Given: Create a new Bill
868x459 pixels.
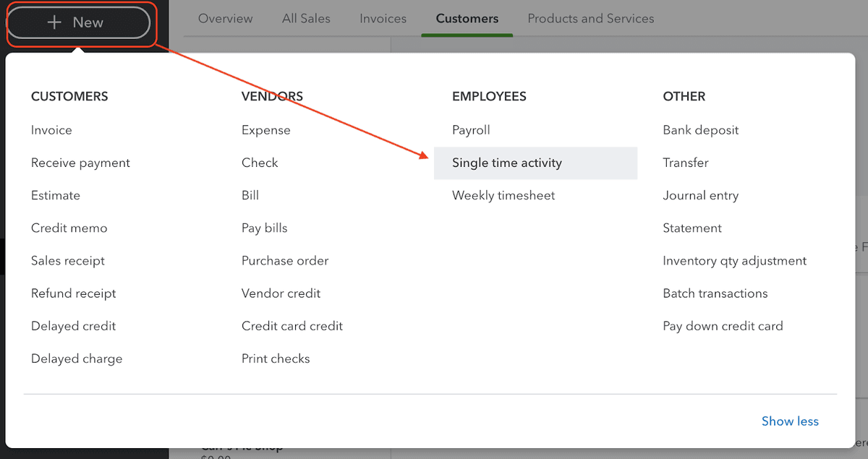Looking at the screenshot, I should click(x=250, y=195).
